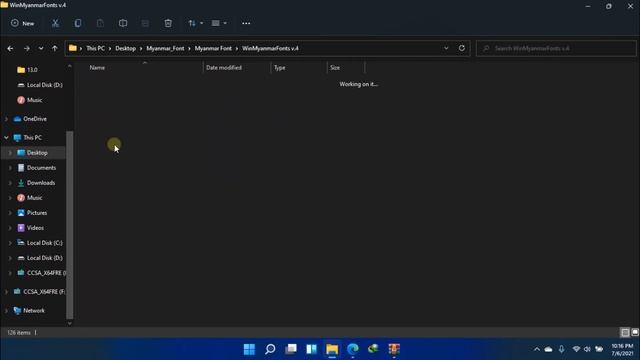Click the navigation pane scrollbar
Image resolution: width=640 pixels, height=360 pixels.
pos(70,224)
